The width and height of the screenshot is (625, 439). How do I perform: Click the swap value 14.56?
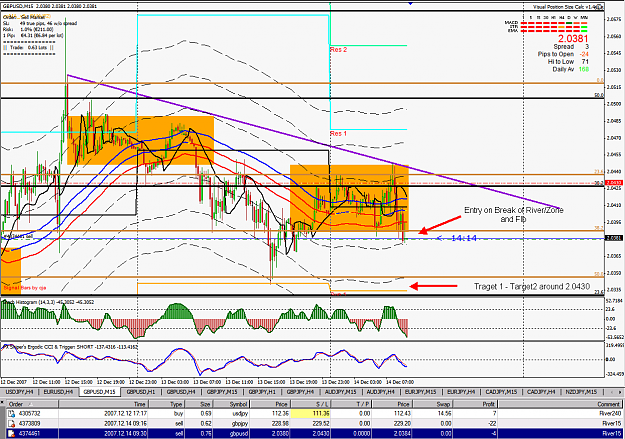[444, 413]
